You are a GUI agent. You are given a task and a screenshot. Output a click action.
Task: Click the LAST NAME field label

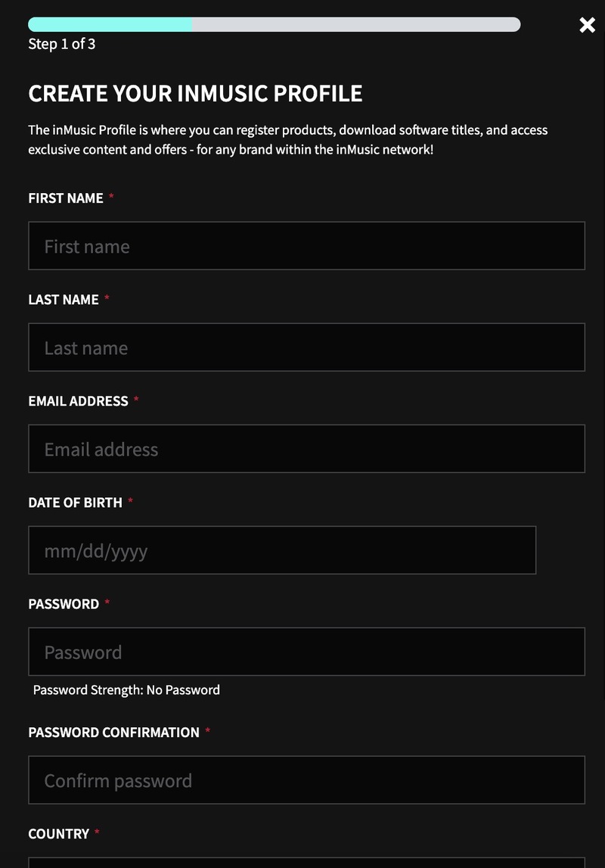tap(64, 300)
